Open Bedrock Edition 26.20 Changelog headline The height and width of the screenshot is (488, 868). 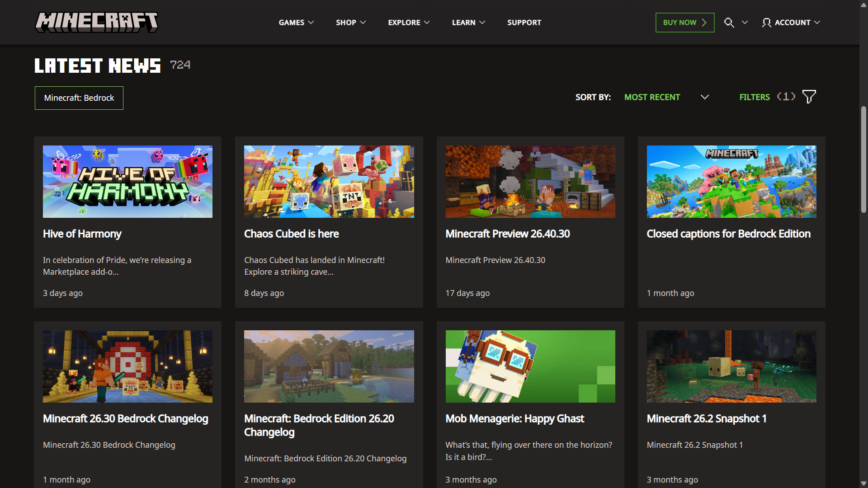[x=319, y=426]
